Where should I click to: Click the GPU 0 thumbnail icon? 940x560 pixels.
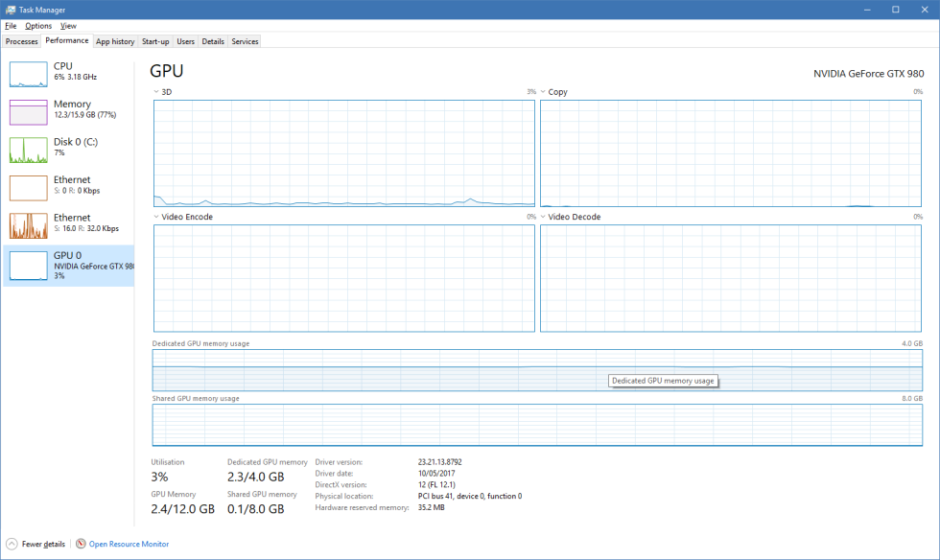point(28,266)
